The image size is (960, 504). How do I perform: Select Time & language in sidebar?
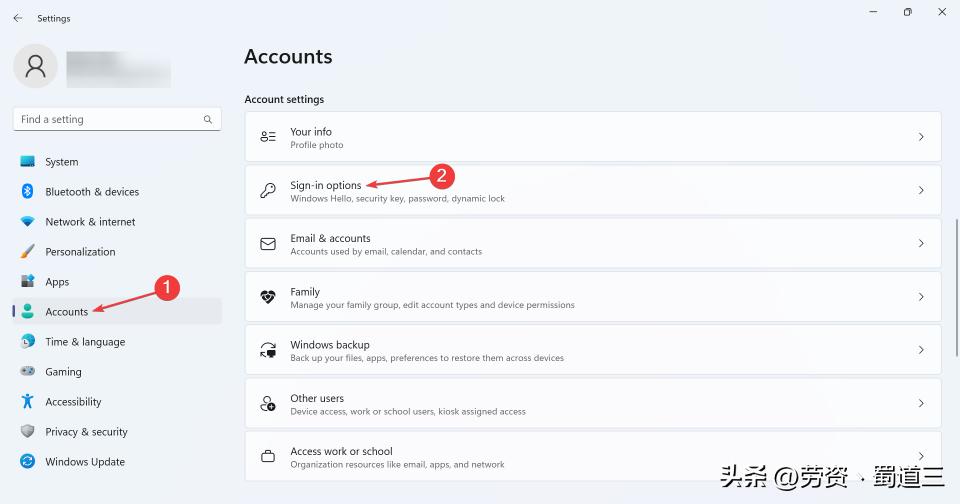point(85,342)
